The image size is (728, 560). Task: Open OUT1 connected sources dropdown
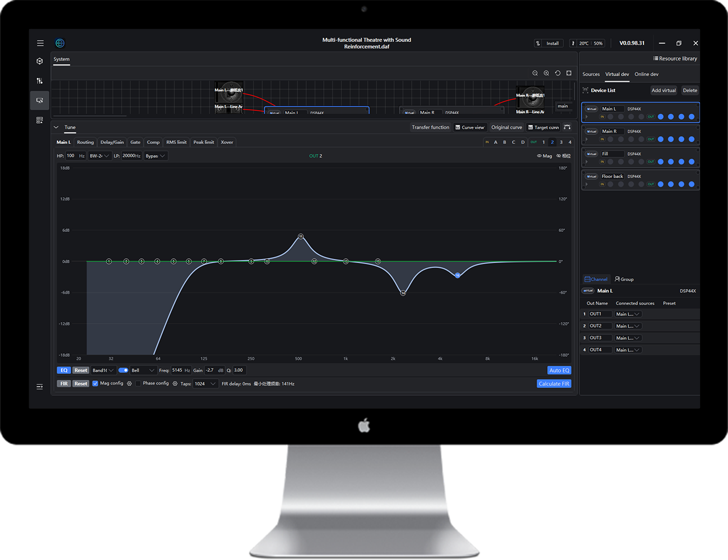coord(628,314)
